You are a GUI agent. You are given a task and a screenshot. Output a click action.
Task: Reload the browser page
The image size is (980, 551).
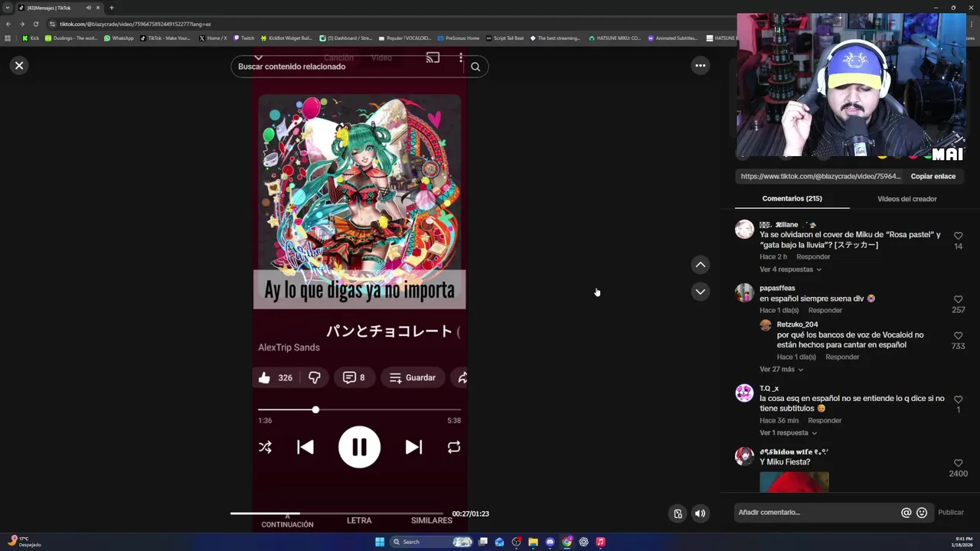[35, 24]
